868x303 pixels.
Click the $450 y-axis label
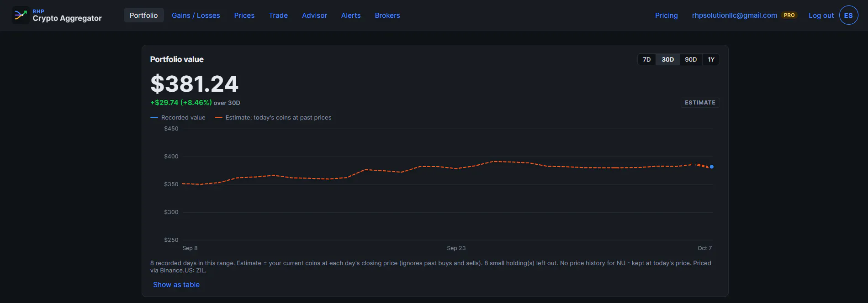(x=171, y=128)
